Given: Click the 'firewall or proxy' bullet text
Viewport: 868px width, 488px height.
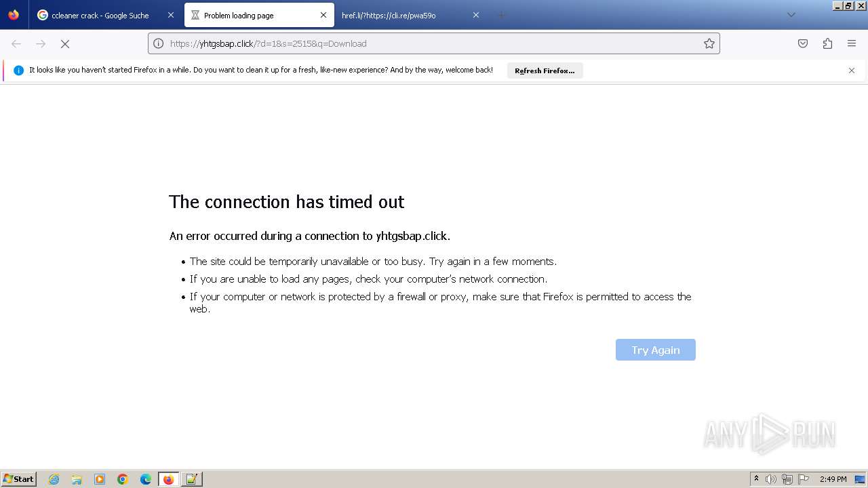Looking at the screenshot, I should tap(440, 302).
